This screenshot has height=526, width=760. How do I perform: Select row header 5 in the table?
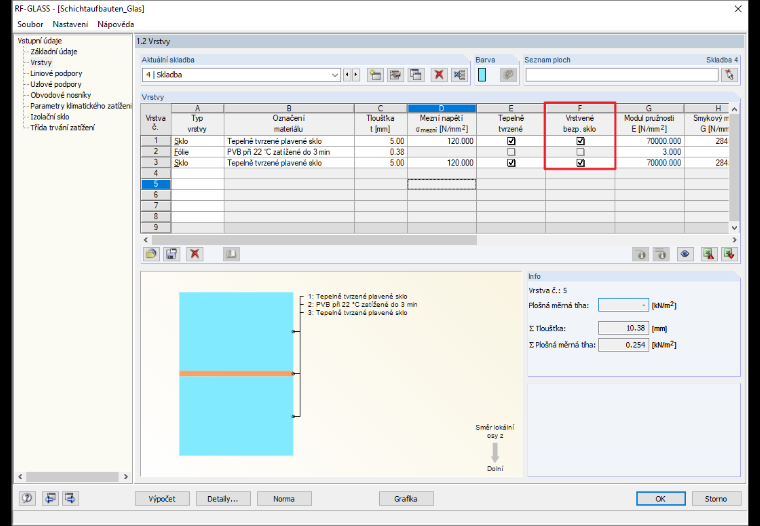(156, 184)
